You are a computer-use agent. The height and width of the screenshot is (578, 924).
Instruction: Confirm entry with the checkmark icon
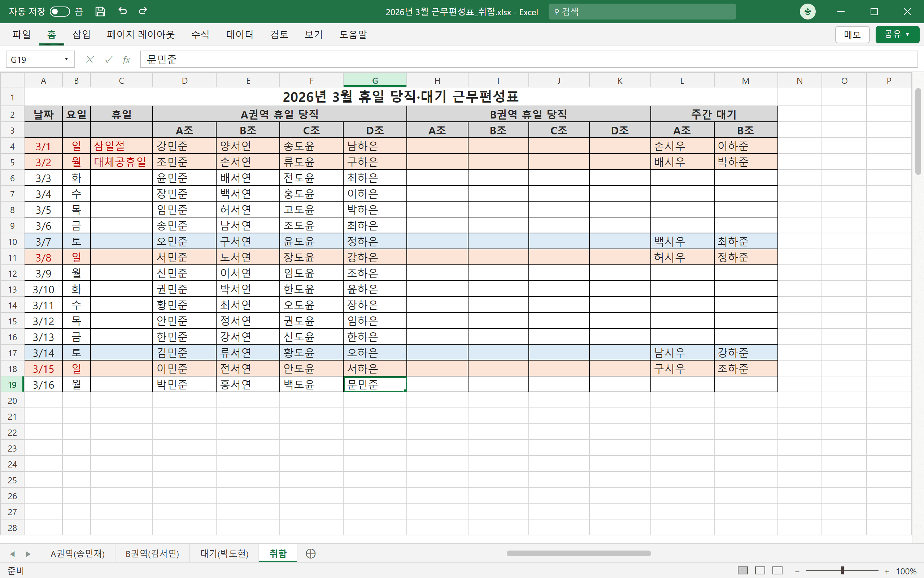point(109,59)
